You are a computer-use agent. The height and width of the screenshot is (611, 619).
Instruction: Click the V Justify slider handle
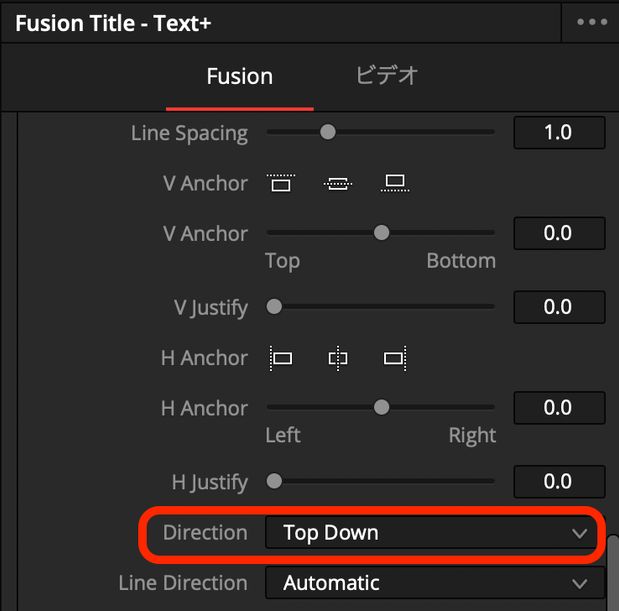point(274,306)
